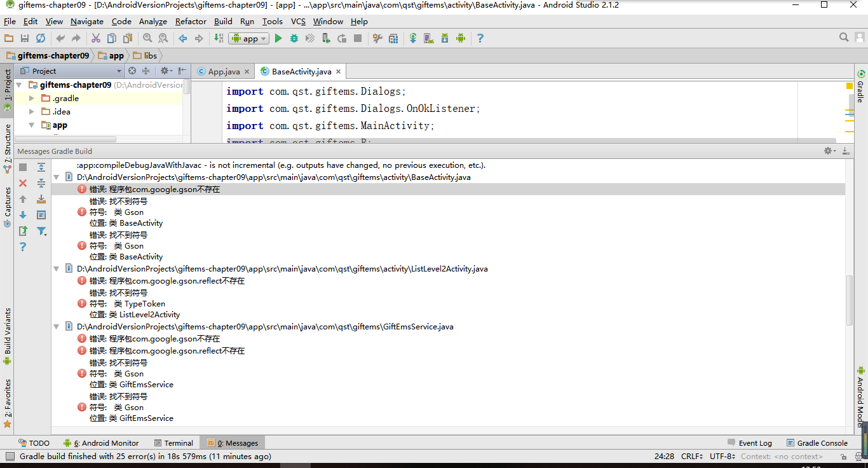Expand the .gradle folder in project tree

pos(32,99)
